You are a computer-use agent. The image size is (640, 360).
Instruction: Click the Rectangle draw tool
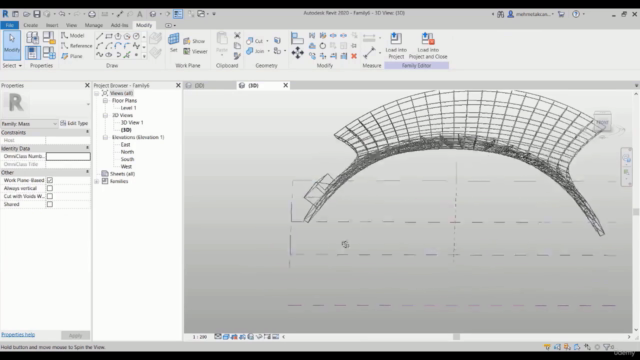coord(109,36)
